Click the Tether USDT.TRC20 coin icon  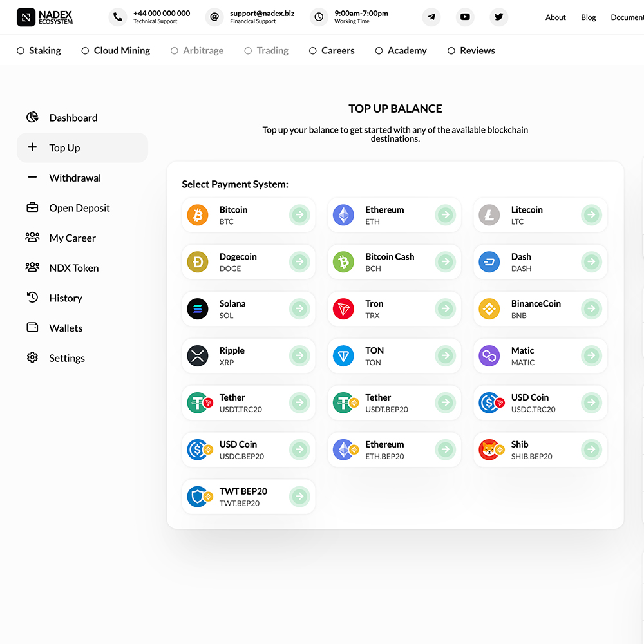[200, 402]
